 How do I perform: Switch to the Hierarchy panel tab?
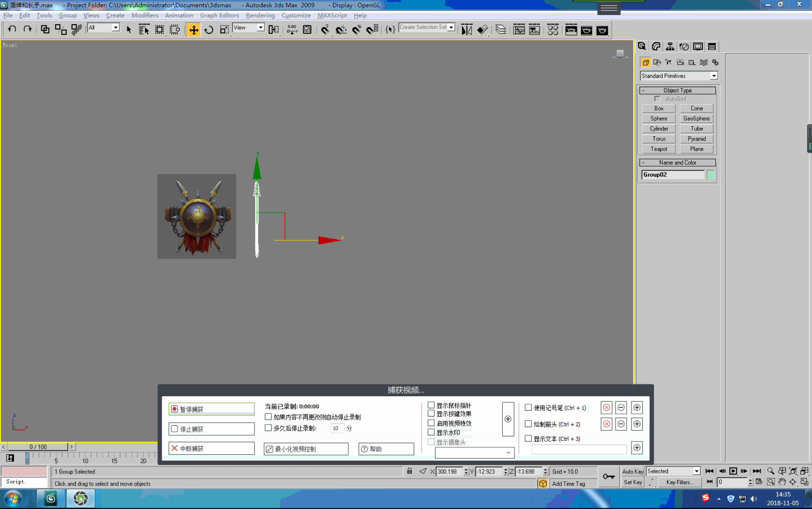[x=670, y=47]
